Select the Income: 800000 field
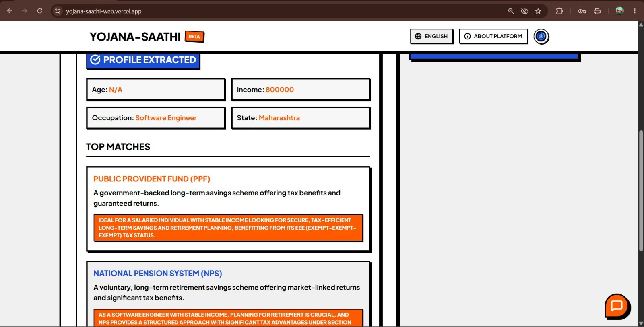The height and width of the screenshot is (327, 644). click(x=301, y=89)
